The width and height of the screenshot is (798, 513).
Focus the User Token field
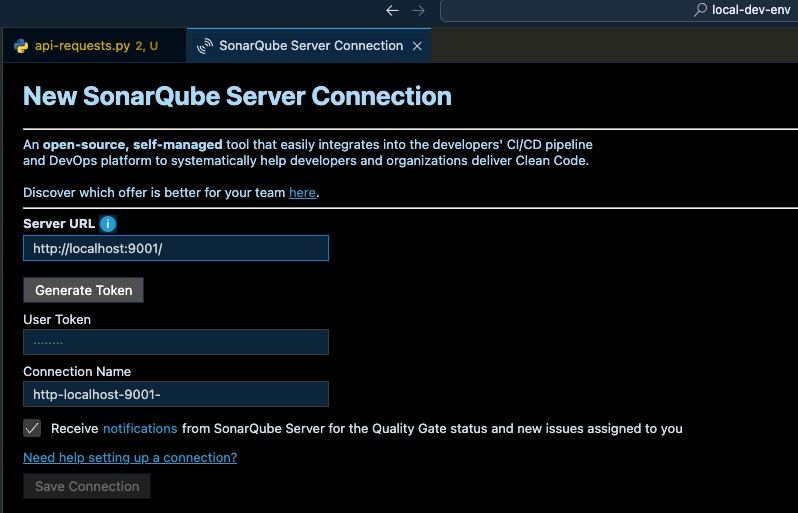[x=176, y=342]
